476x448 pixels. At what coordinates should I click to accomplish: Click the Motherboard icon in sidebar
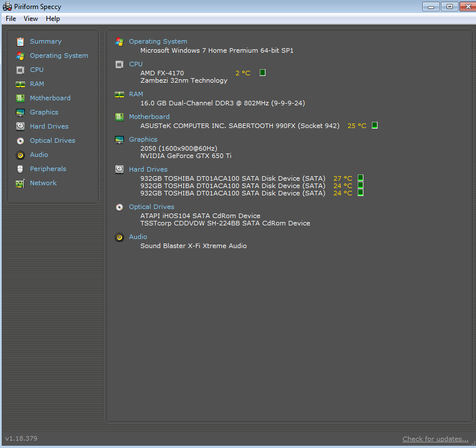(20, 98)
